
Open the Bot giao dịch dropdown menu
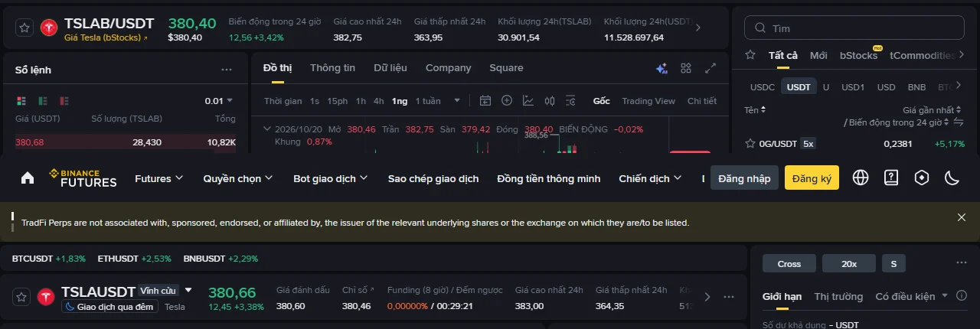331,178
